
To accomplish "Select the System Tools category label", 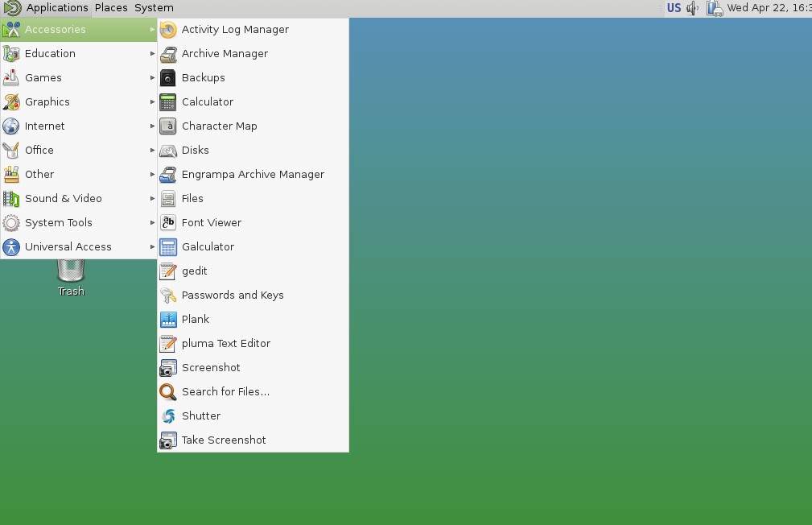I will (59, 223).
